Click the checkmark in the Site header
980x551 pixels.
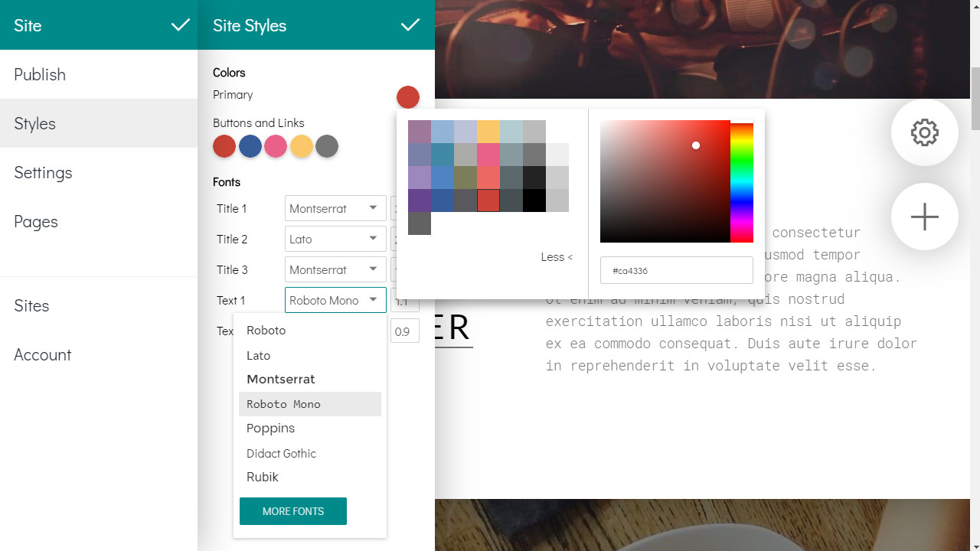pyautogui.click(x=181, y=25)
